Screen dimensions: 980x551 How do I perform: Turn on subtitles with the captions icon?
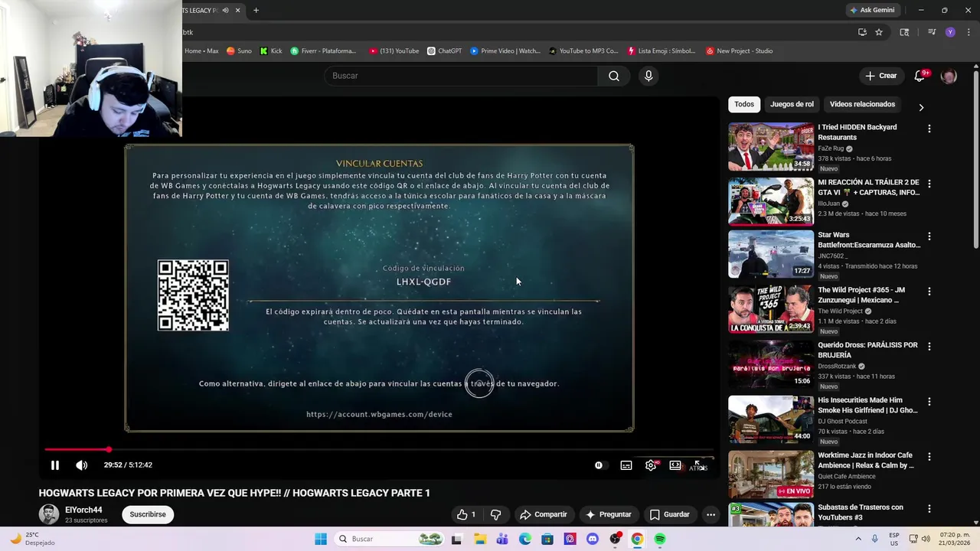click(x=626, y=465)
